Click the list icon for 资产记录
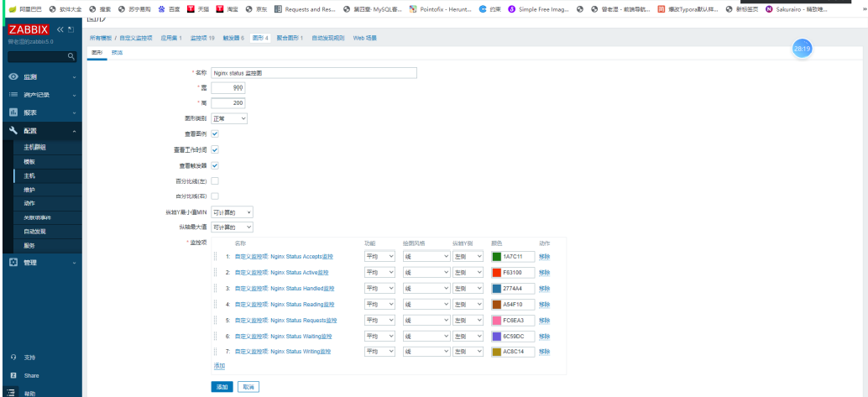This screenshot has height=397, width=868. point(13,95)
